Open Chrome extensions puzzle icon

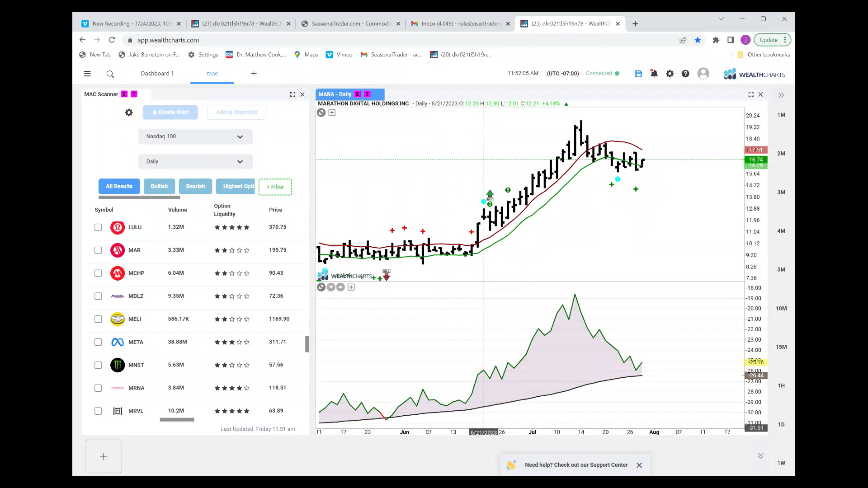click(x=716, y=40)
